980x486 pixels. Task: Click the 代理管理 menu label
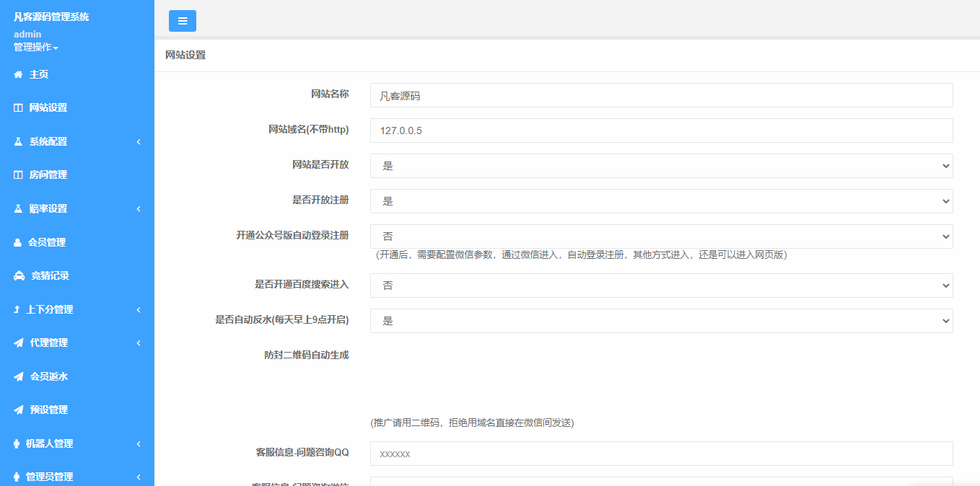[x=49, y=343]
